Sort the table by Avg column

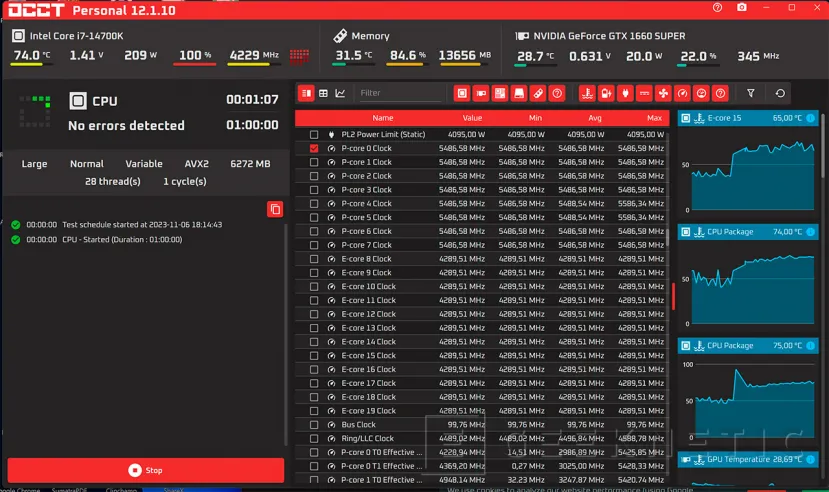[x=595, y=118]
